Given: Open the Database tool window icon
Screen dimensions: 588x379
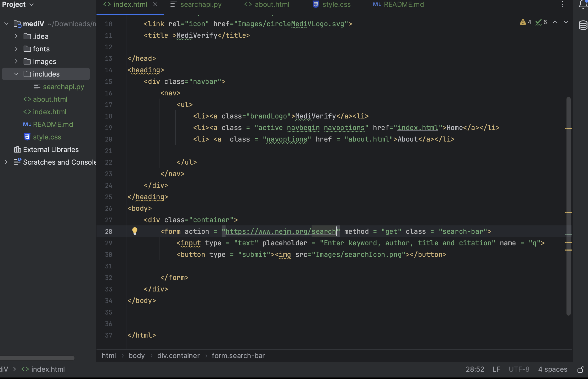Looking at the screenshot, I should (x=583, y=25).
